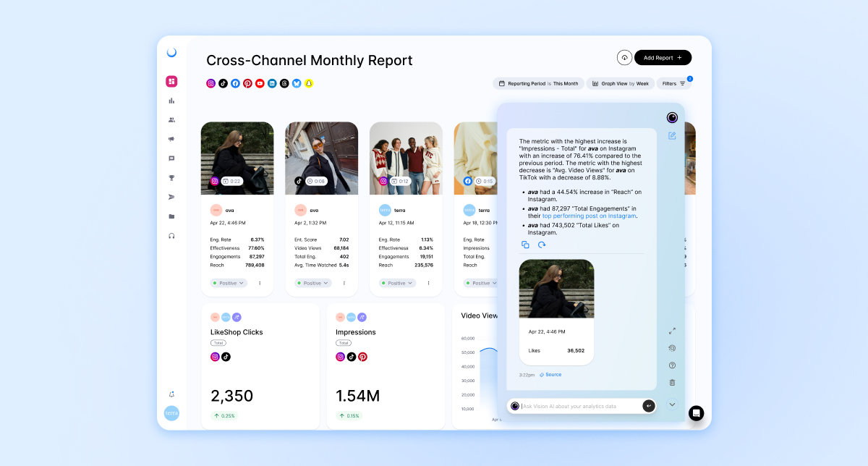Click Add Report button

pyautogui.click(x=663, y=58)
